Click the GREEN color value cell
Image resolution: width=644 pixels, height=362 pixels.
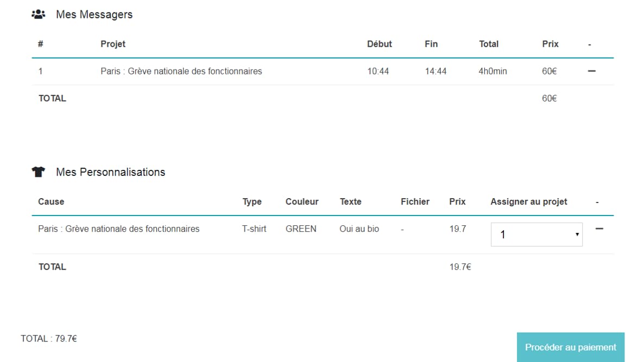pyautogui.click(x=301, y=228)
